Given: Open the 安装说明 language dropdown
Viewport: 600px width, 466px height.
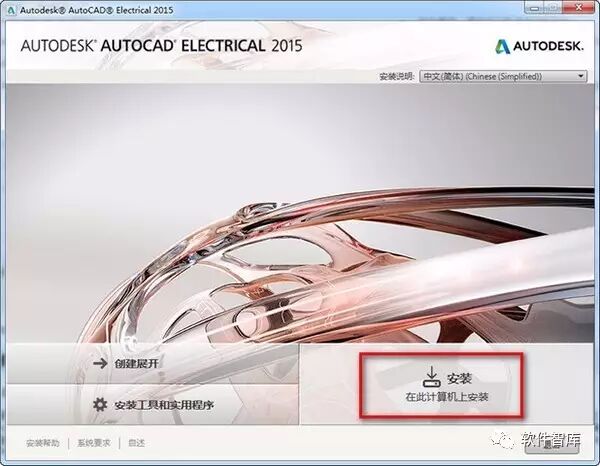Looking at the screenshot, I should pyautogui.click(x=503, y=76).
